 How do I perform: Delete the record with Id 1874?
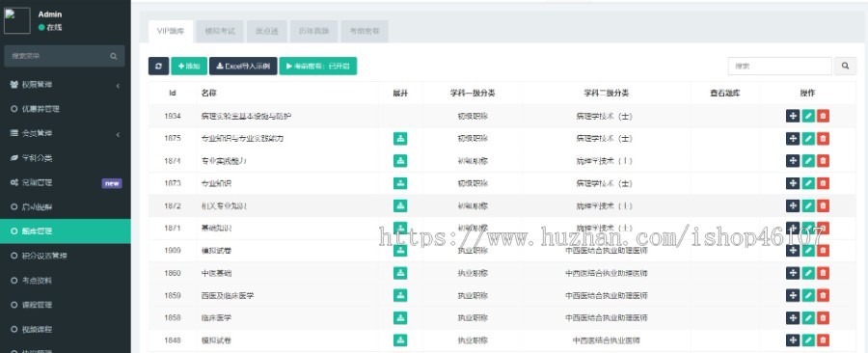[x=824, y=160]
